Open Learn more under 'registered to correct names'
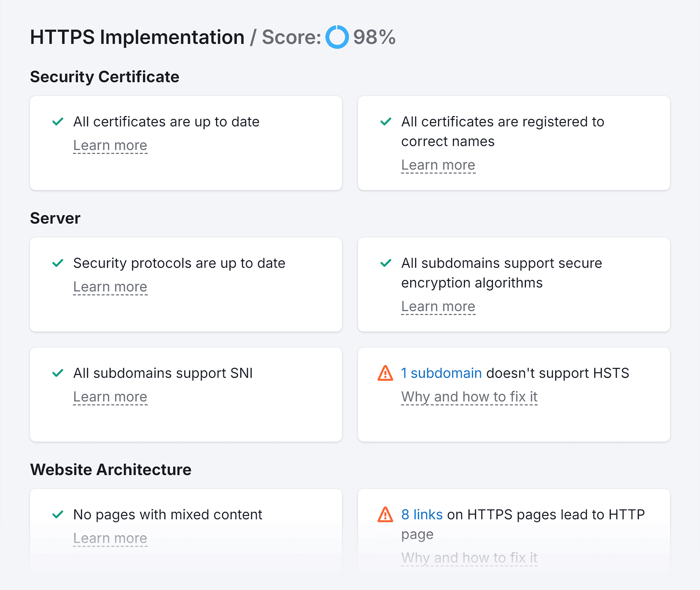This screenshot has width=700, height=590. (x=438, y=165)
